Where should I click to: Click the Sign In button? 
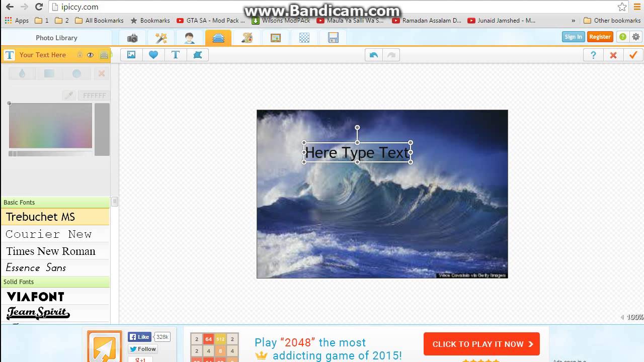(573, 37)
